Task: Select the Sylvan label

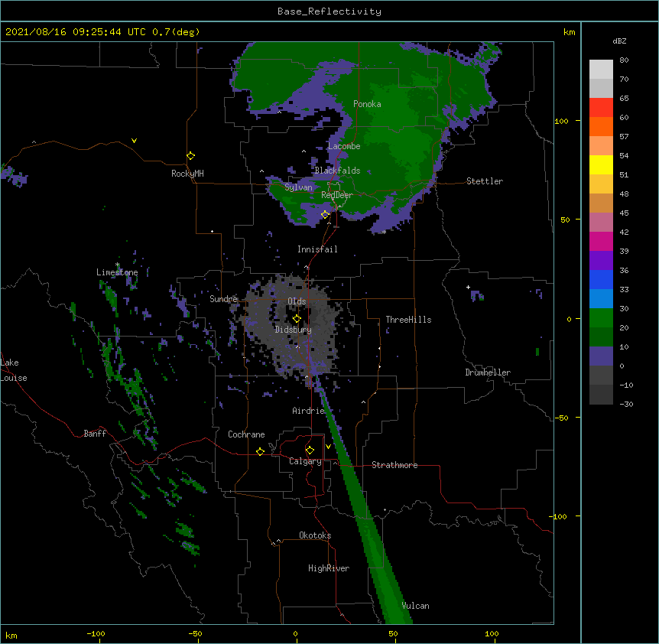Action: tap(298, 187)
